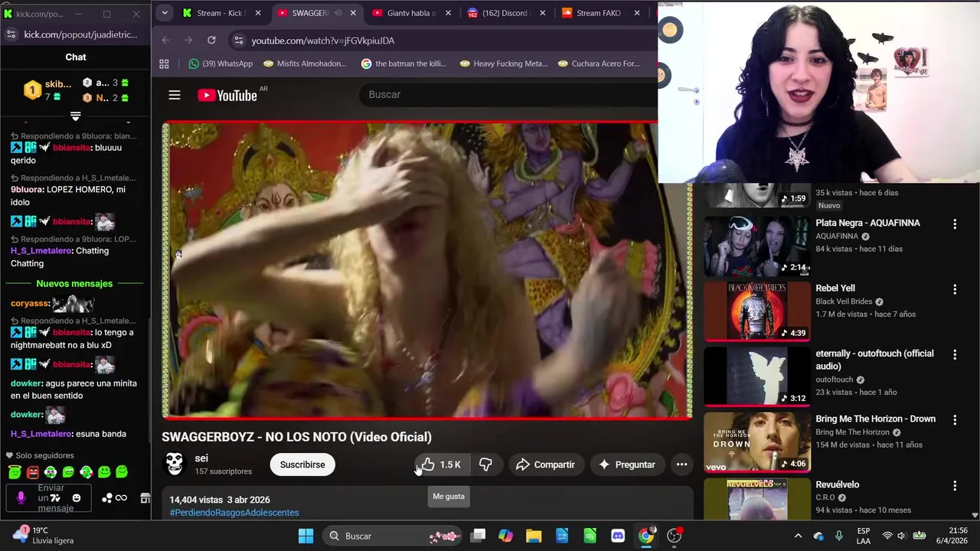
Task: Go forward in the YouTube browser window
Action: coord(188,41)
